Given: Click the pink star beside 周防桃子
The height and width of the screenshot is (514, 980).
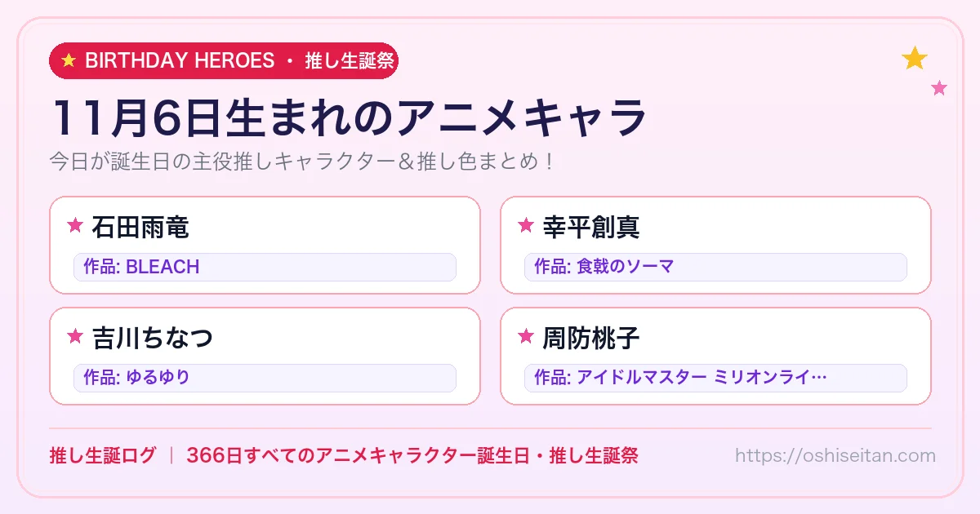Looking at the screenshot, I should [x=526, y=336].
